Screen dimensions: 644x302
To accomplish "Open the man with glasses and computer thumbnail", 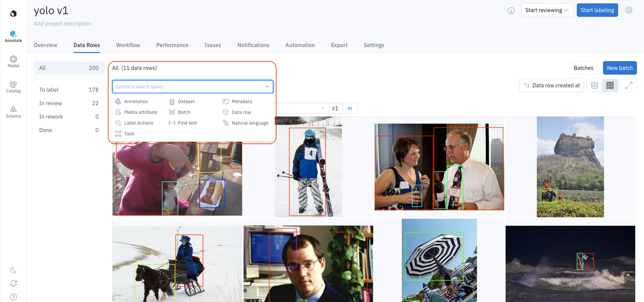I will [308, 264].
